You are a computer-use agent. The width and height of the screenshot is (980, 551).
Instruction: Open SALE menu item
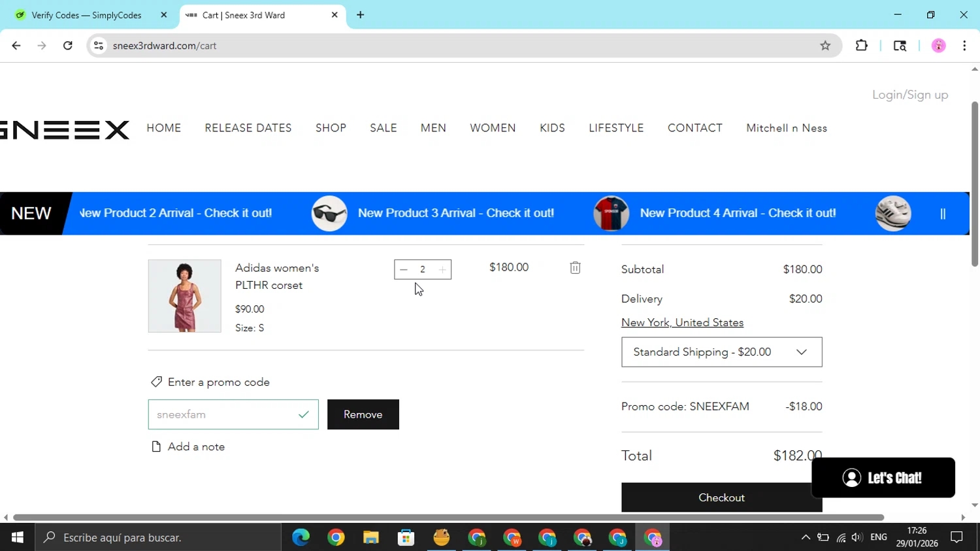384,128
